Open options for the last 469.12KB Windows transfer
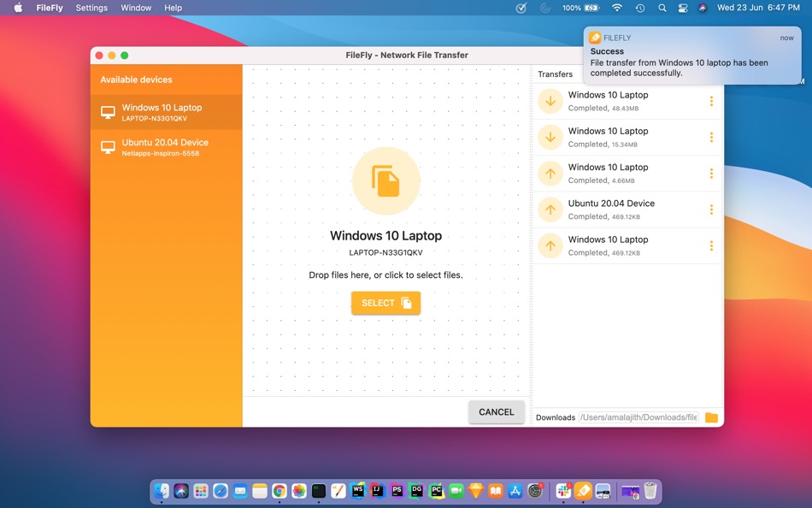This screenshot has height=508, width=812. (x=711, y=245)
